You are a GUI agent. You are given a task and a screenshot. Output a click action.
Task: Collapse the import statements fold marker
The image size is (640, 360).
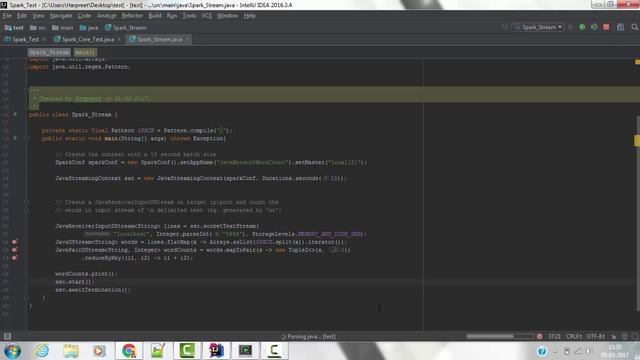pyautogui.click(x=26, y=67)
